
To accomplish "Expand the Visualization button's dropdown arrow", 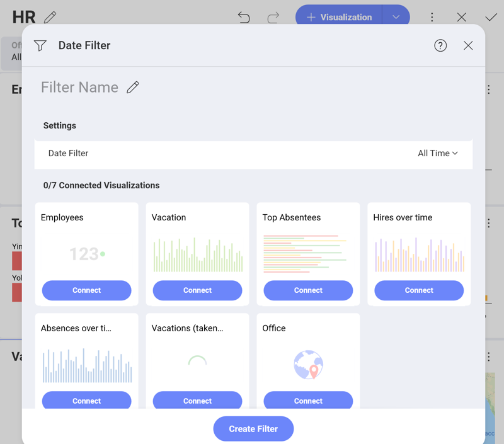I will pyautogui.click(x=396, y=17).
